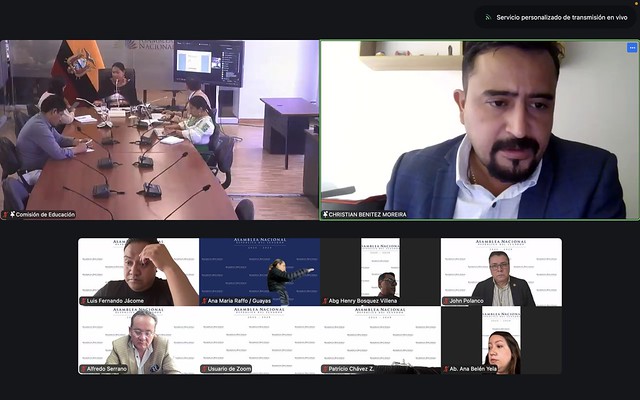640x400 pixels.
Task: Click the name label 'Luis Fernando Jácome'
Action: click(115, 301)
